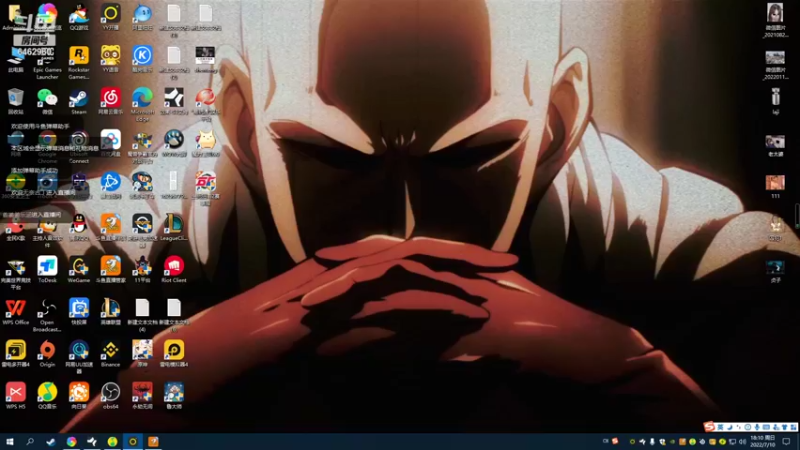Open the YY black-and-yellow ring icon
This screenshot has width=800, height=450.
(111, 13)
